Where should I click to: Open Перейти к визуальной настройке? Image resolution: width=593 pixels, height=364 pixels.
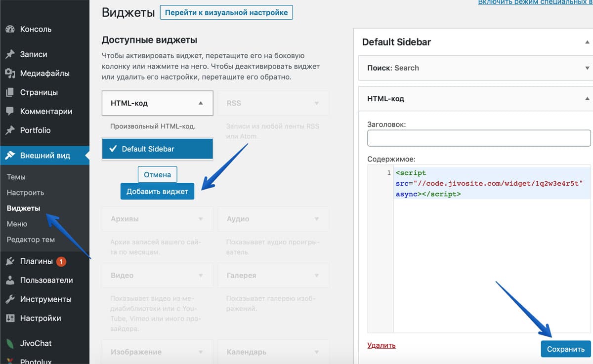pyautogui.click(x=226, y=12)
